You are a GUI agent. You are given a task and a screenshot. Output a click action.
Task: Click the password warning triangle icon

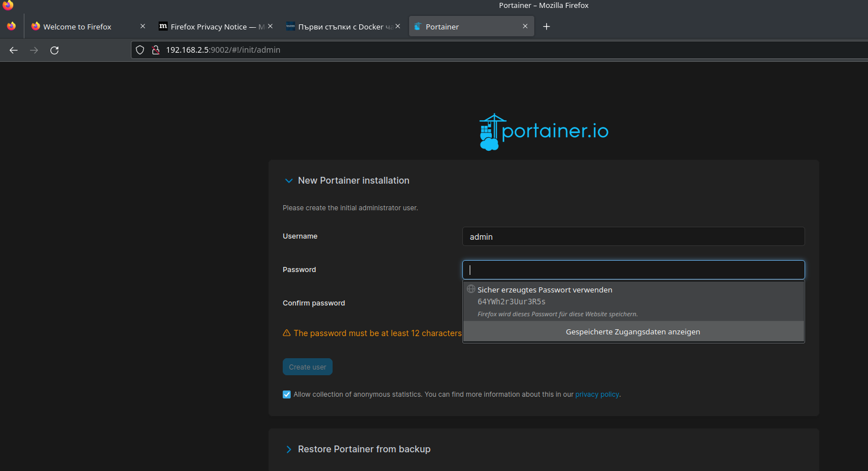tap(287, 333)
